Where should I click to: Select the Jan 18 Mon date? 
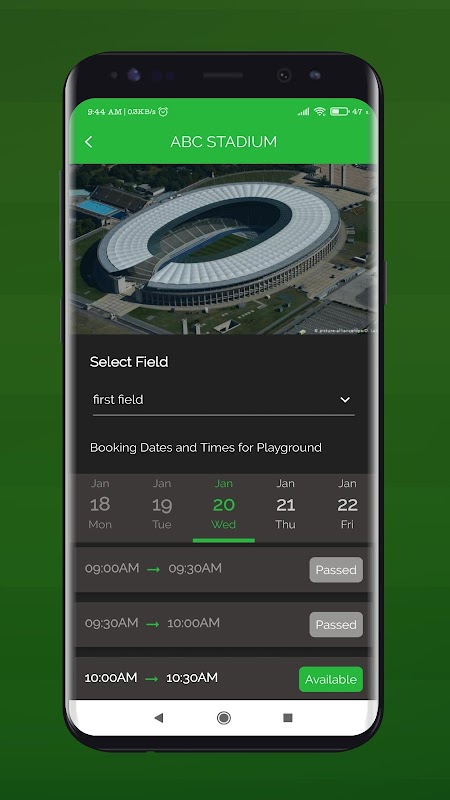tap(100, 504)
